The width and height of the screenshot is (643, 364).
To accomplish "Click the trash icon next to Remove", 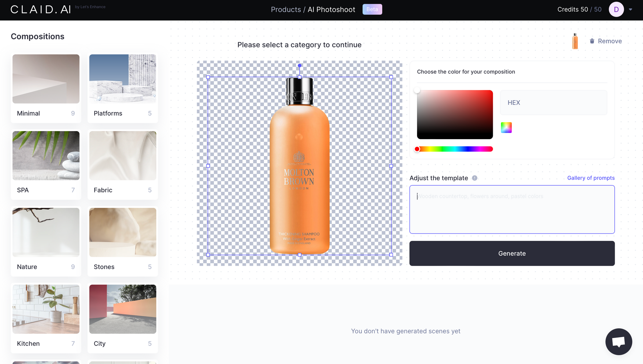I will 592,41.
